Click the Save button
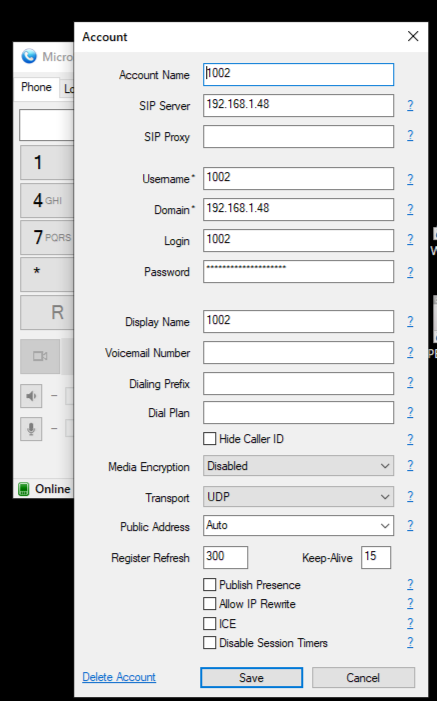Image resolution: width=437 pixels, height=701 pixels. tap(251, 678)
